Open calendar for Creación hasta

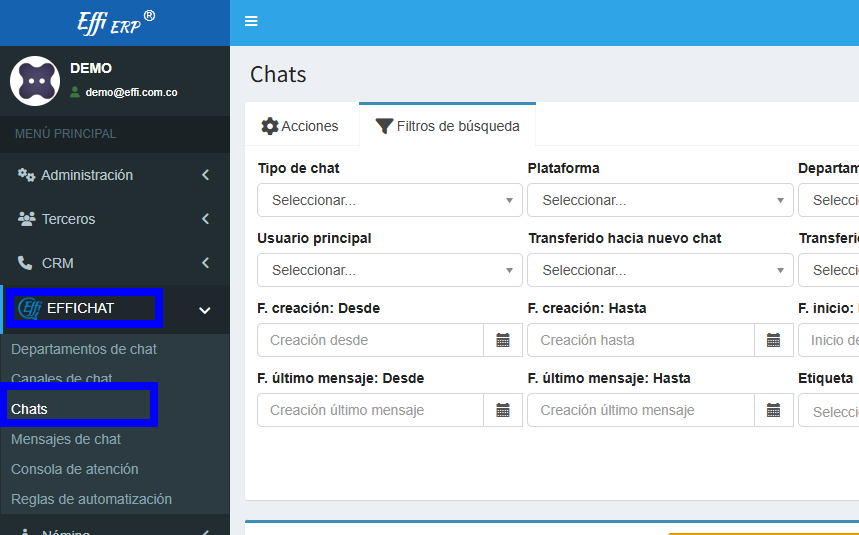(x=774, y=340)
